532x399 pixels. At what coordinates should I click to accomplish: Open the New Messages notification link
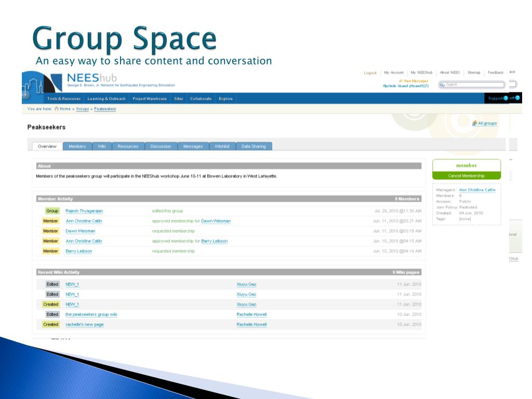(x=414, y=81)
